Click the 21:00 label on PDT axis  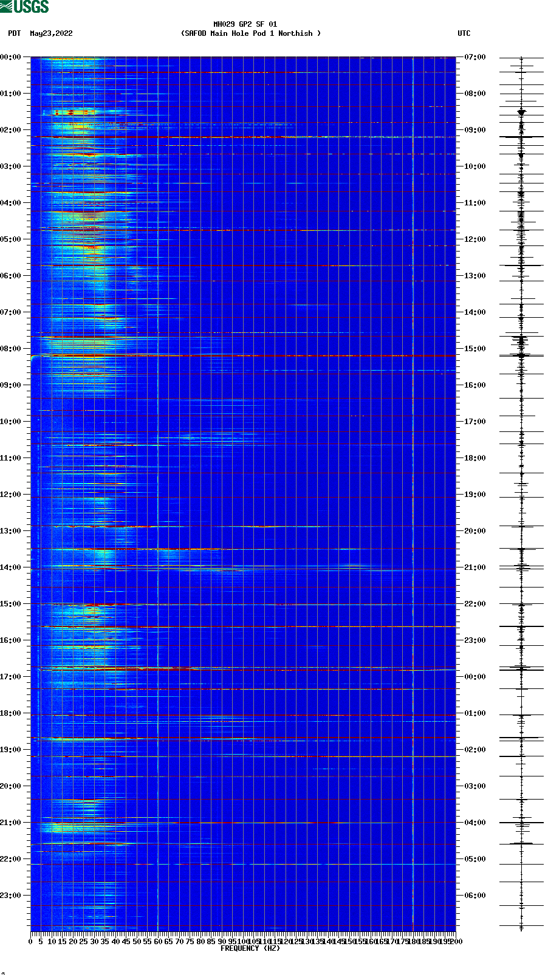11,823
